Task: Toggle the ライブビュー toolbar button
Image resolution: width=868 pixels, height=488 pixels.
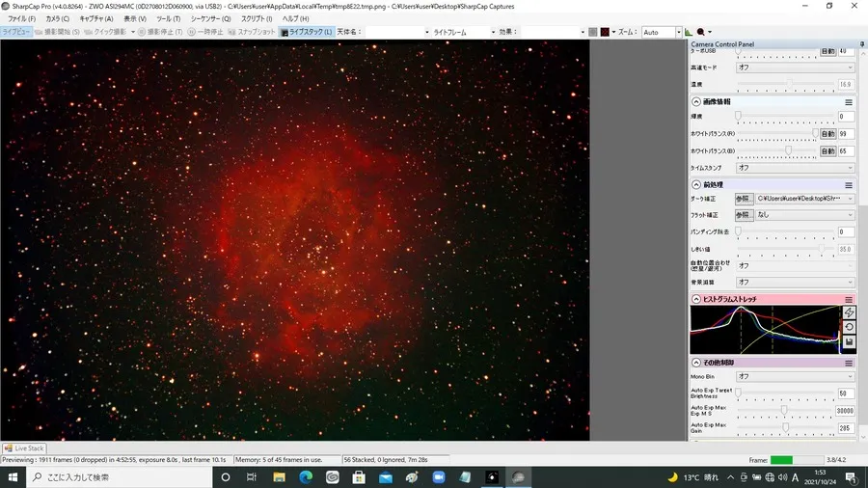Action: pyautogui.click(x=16, y=32)
